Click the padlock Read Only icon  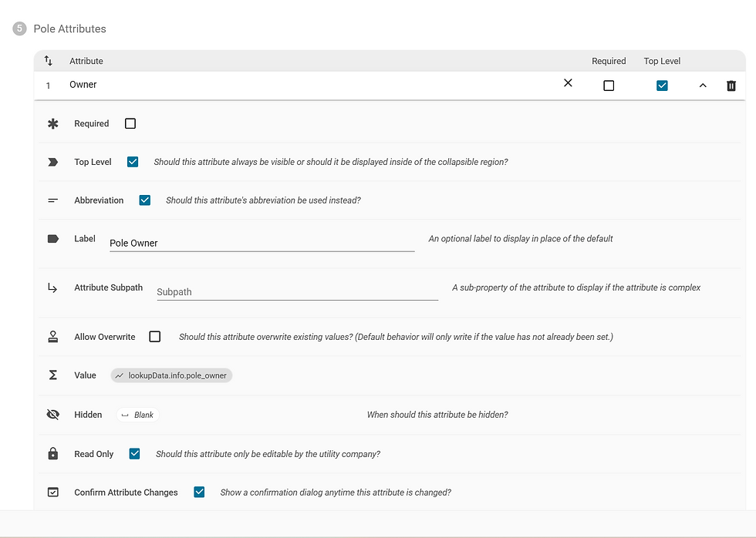(x=53, y=454)
